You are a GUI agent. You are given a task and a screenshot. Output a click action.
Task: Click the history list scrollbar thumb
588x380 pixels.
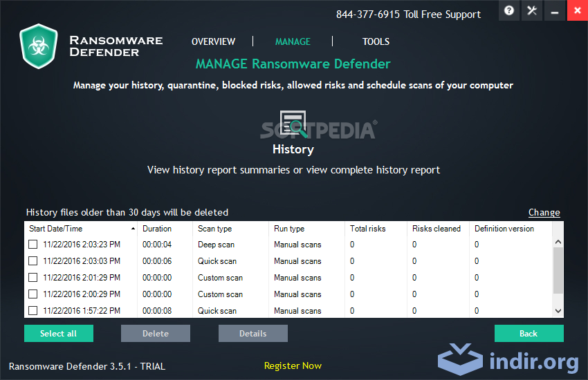[558, 270]
